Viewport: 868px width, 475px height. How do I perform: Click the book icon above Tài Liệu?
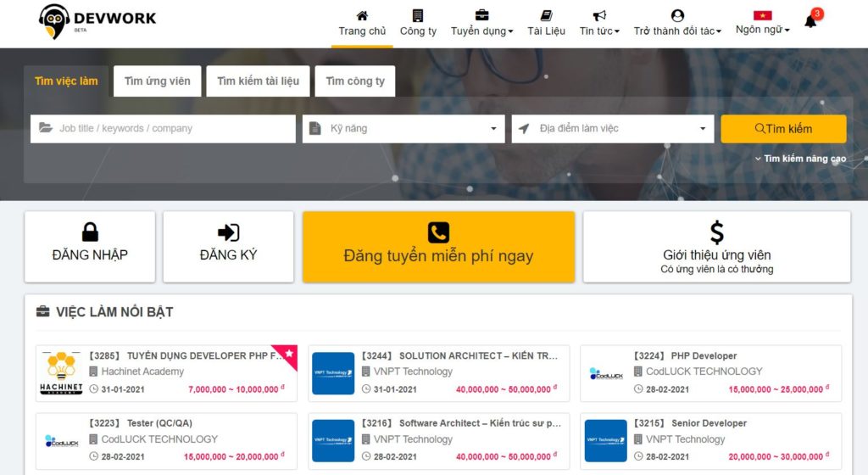pyautogui.click(x=547, y=15)
